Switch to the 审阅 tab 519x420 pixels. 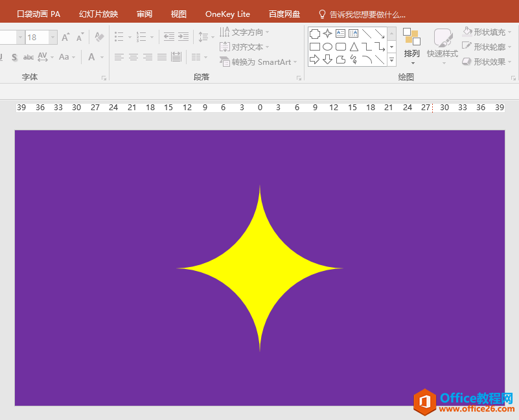pyautogui.click(x=144, y=14)
